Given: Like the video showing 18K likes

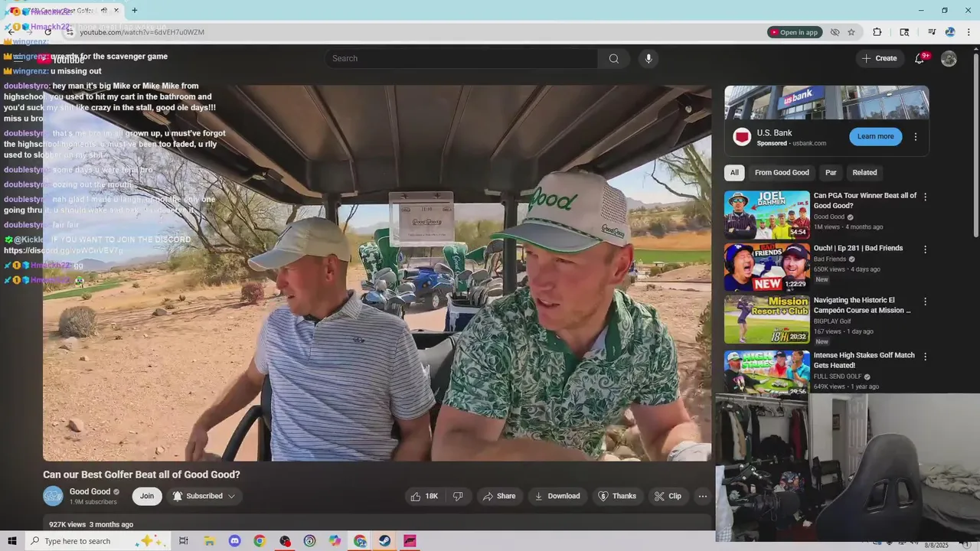Looking at the screenshot, I should pos(423,496).
